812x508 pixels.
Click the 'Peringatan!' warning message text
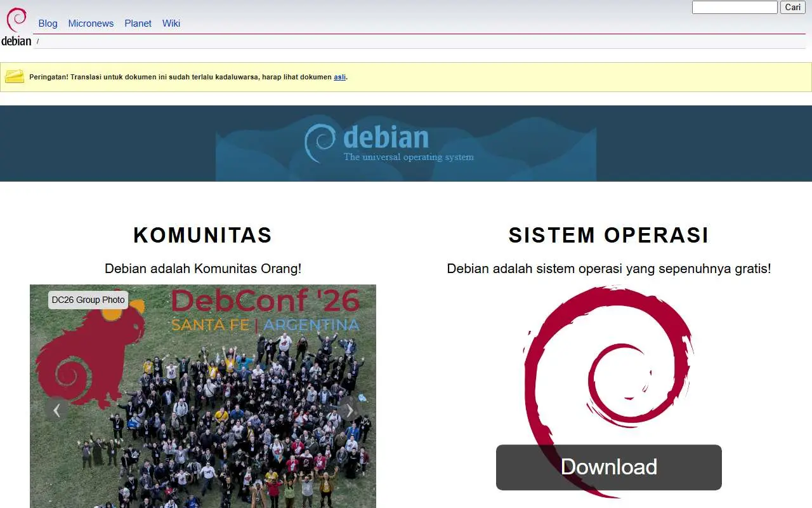[x=188, y=77]
